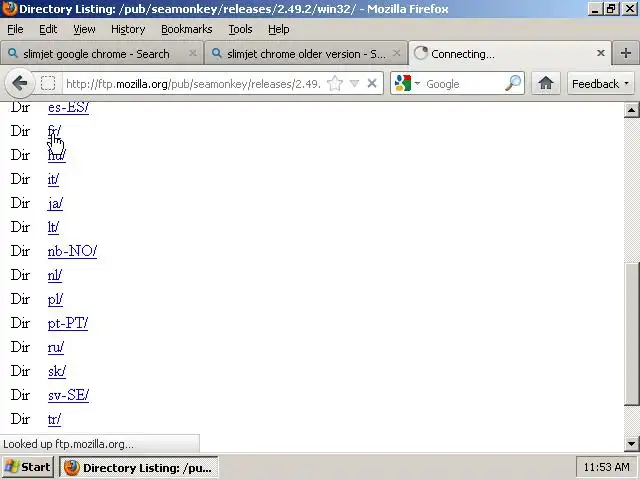Click in the URL address field
This screenshot has height=480, width=640.
tap(193, 84)
